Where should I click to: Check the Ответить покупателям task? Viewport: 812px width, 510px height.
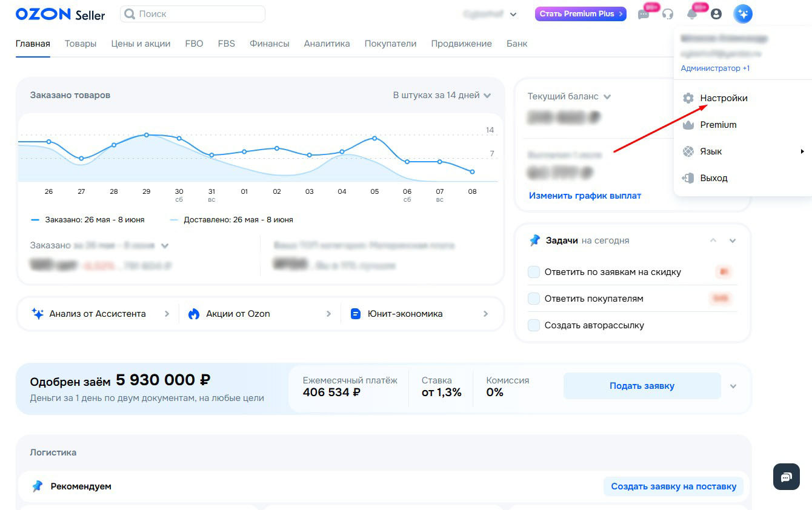534,299
